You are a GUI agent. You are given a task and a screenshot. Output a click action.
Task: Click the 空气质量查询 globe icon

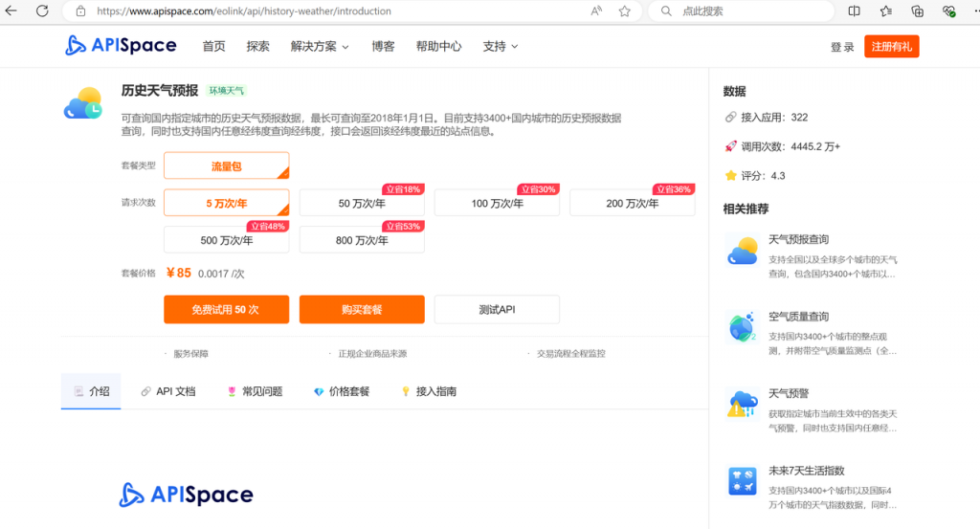pos(742,327)
